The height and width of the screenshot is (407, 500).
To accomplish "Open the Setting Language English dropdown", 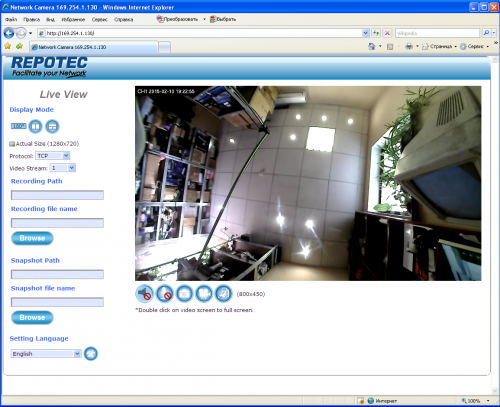I will [x=46, y=354].
